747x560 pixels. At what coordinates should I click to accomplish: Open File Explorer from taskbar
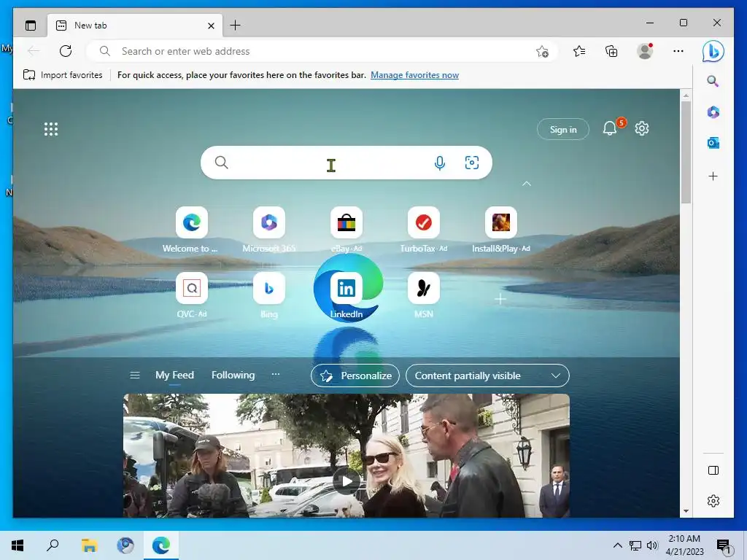coord(89,545)
